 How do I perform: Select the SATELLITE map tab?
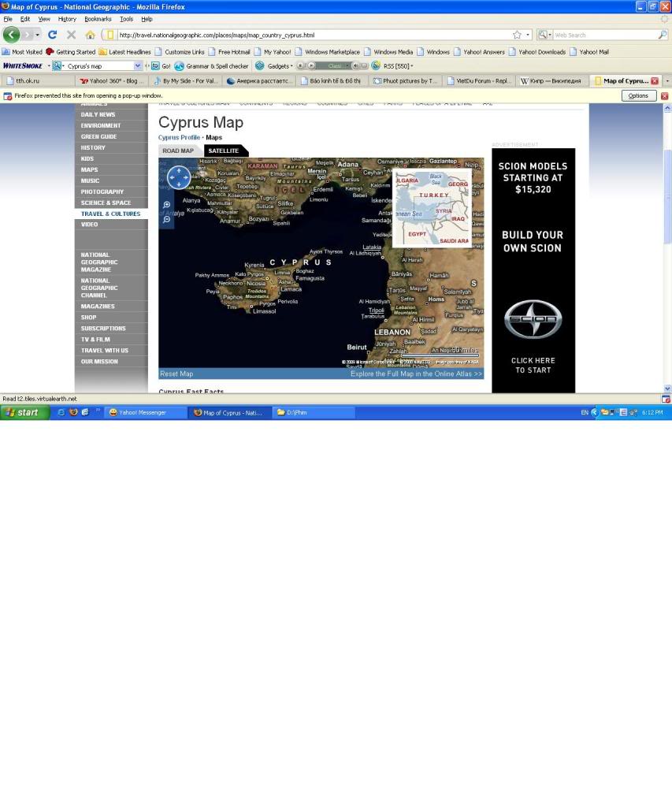[223, 151]
